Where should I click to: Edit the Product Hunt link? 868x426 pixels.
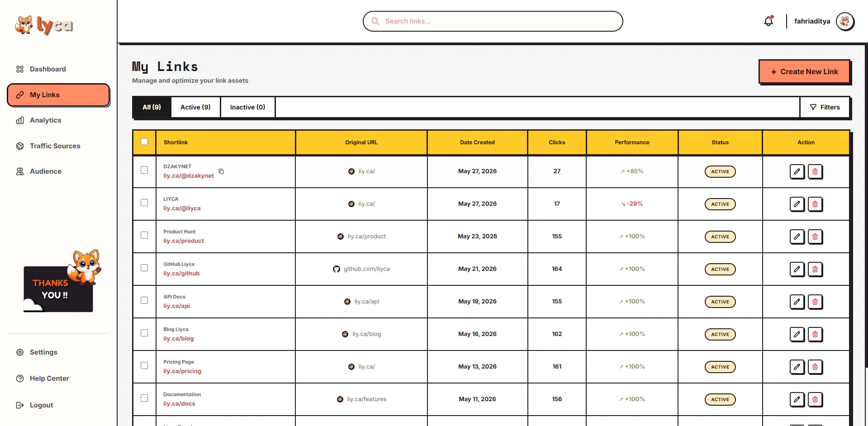click(797, 237)
